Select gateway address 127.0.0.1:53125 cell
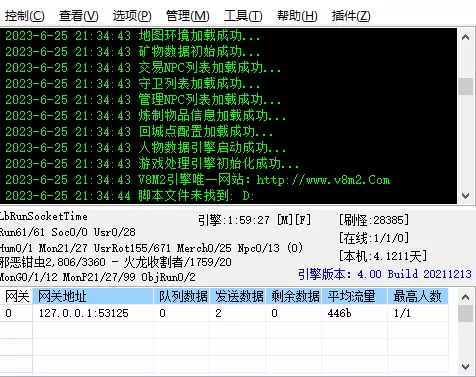Screen dimensions: 476x377 [93, 313]
